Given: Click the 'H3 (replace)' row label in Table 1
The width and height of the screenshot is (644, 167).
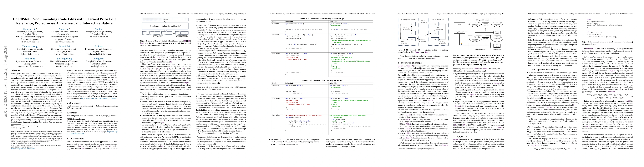Looking at the screenshot, I should (276, 54).
